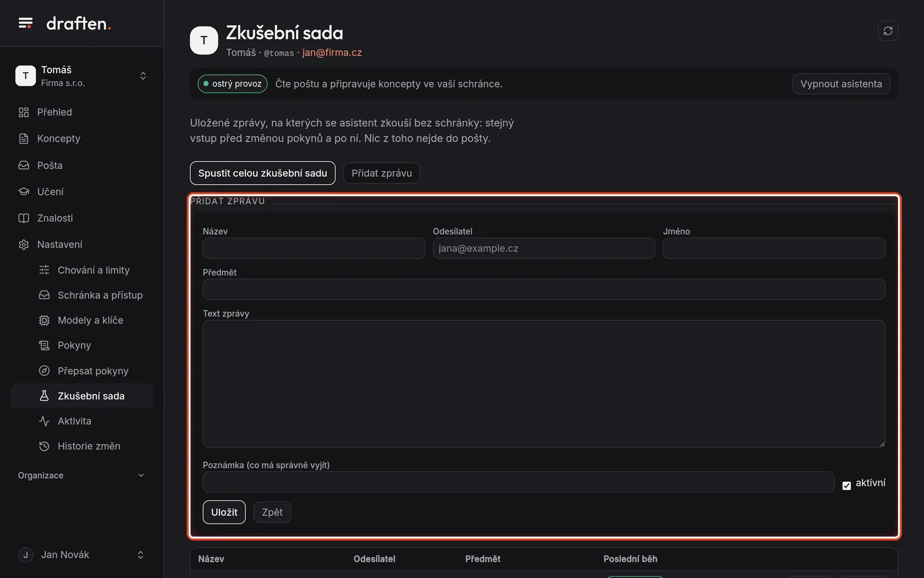Open Znalosti via its book icon
Viewport: 924px width, 578px height.
pos(24,218)
